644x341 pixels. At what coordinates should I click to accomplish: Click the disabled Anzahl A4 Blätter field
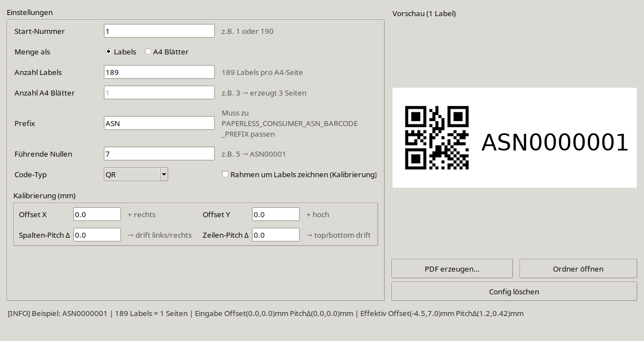point(159,92)
